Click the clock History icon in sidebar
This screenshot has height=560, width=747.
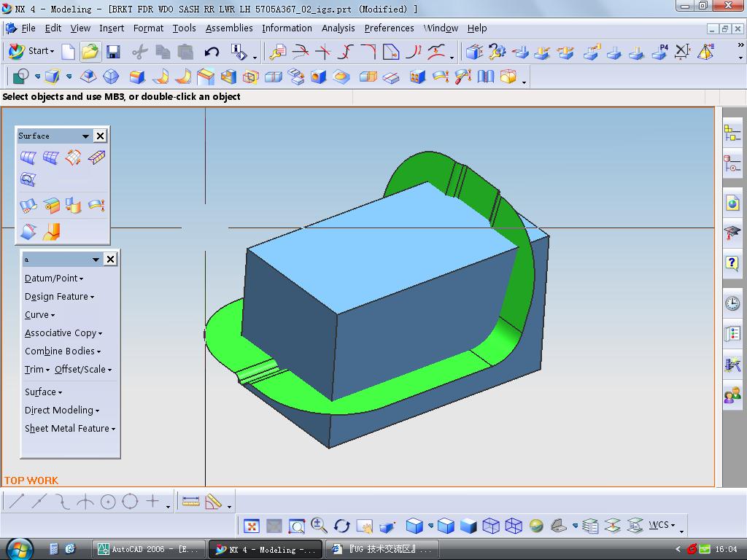point(732,303)
